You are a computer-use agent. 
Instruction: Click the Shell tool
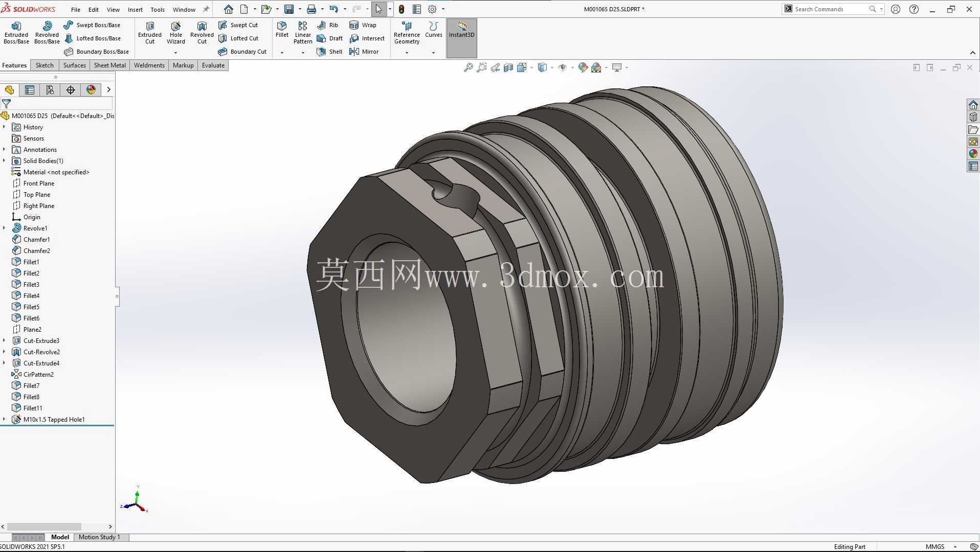pyautogui.click(x=329, y=52)
